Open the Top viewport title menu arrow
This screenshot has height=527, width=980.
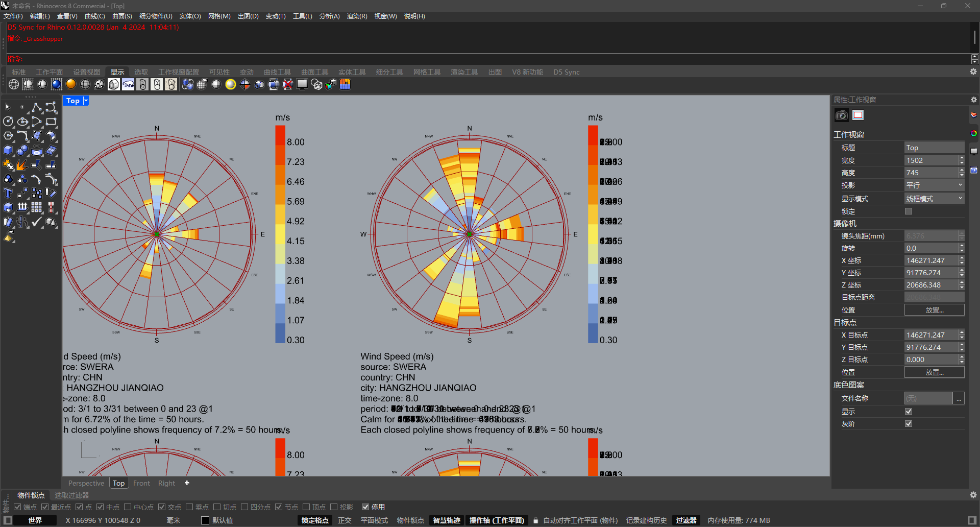(86, 101)
